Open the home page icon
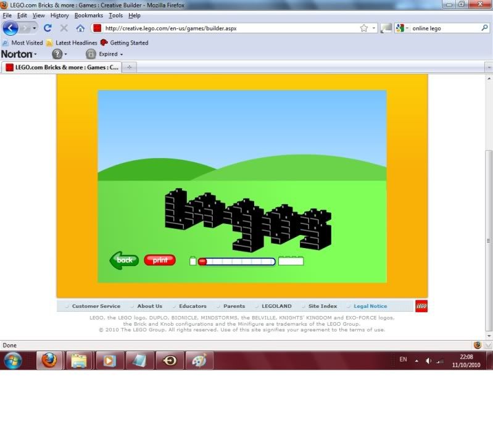This screenshot has height=448, width=493. [80, 28]
